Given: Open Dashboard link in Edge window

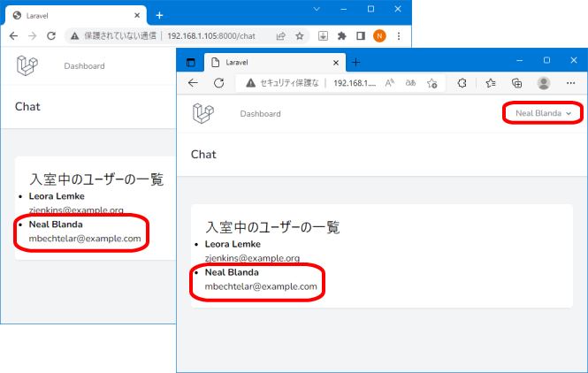Looking at the screenshot, I should click(x=260, y=114).
